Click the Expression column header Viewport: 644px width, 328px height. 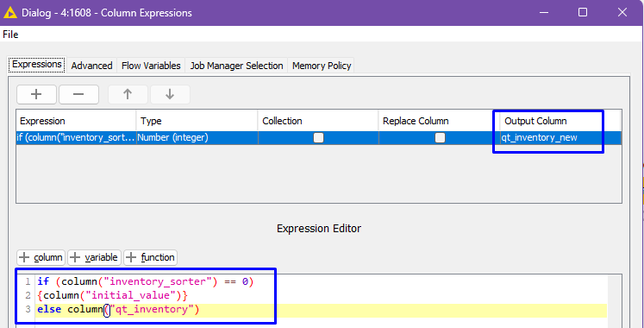pos(76,121)
